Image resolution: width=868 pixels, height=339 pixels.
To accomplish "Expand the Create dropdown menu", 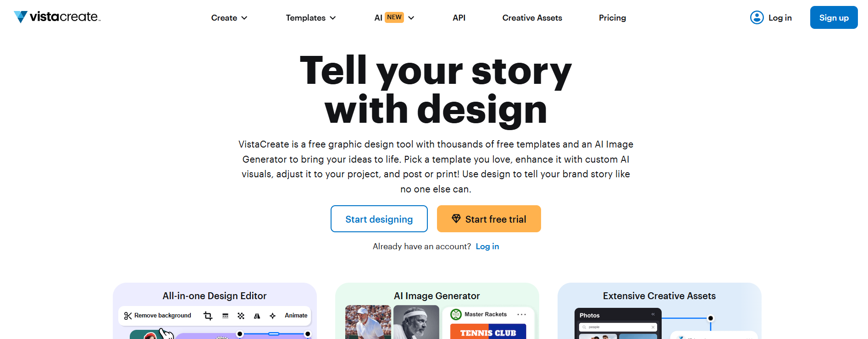I will (x=229, y=18).
